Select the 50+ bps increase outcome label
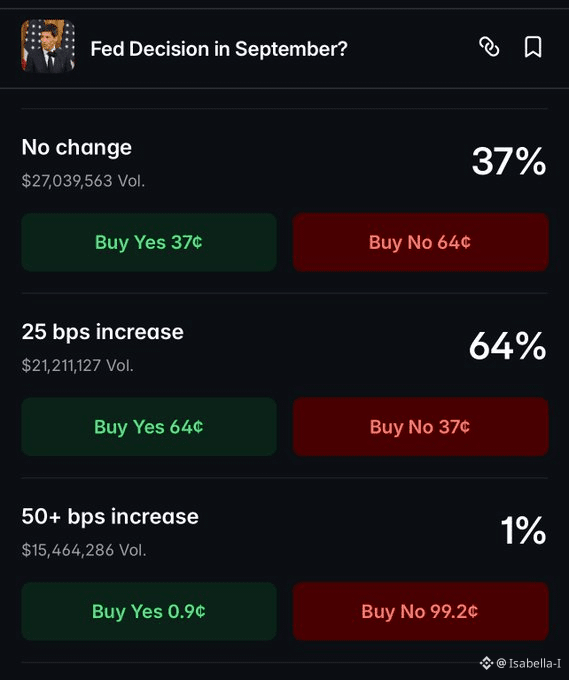This screenshot has height=680, width=569. [110, 517]
